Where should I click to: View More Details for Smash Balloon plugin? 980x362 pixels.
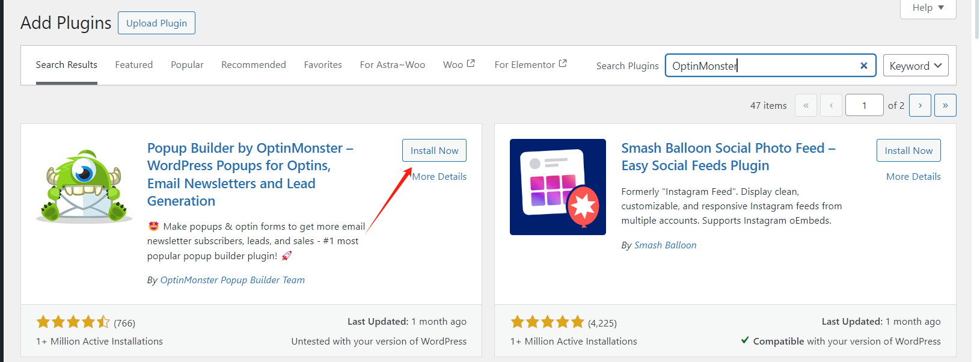913,176
